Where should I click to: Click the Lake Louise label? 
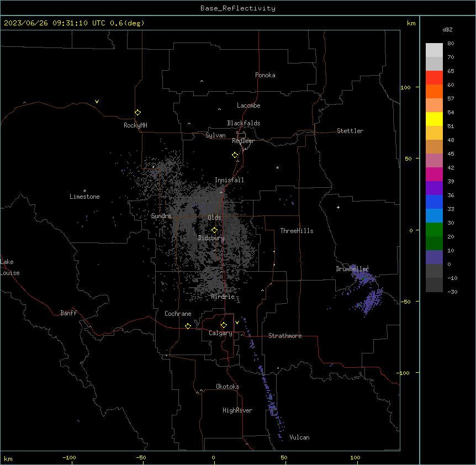(x=10, y=267)
